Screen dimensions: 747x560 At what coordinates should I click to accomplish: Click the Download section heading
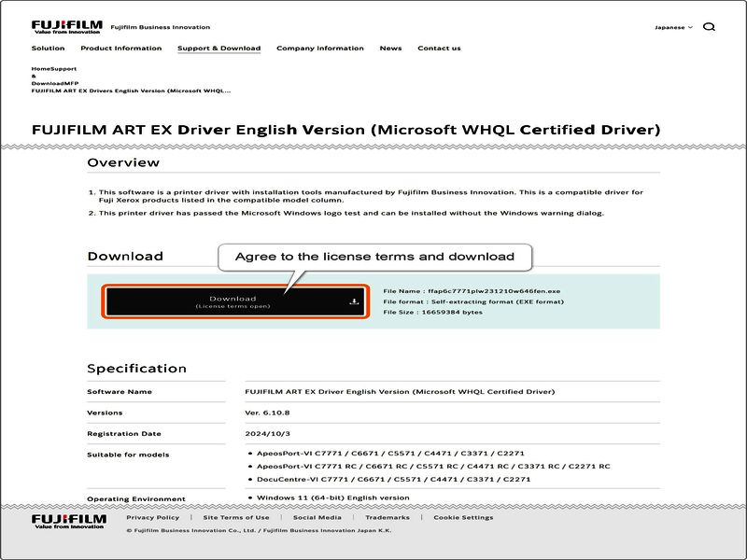click(125, 256)
